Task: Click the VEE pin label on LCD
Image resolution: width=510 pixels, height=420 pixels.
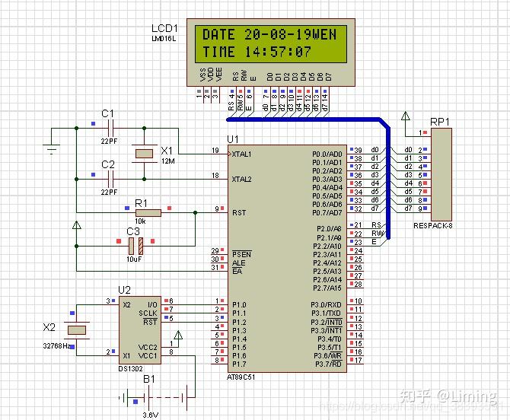Action: pos(219,74)
